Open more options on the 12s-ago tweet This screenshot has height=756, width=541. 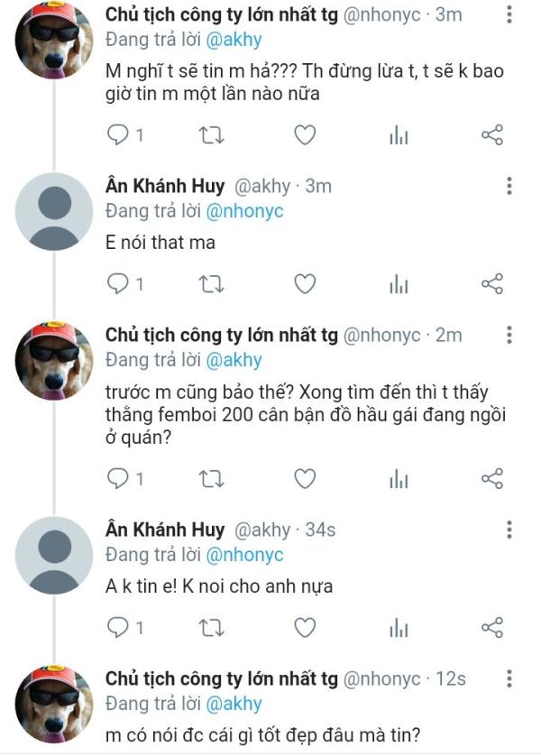(x=509, y=678)
